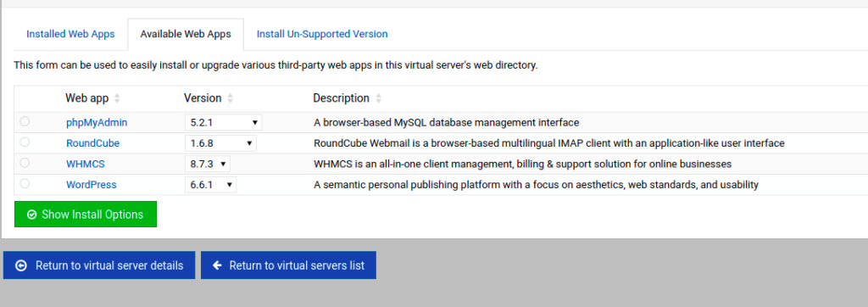Screen dimensions: 868x307
Task: Open phpMyAdmin version dropdown 5.2.1
Action: coord(223,122)
